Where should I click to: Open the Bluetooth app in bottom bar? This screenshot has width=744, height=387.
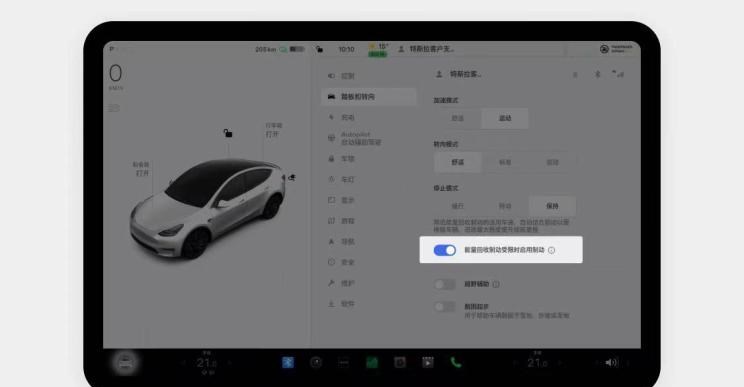tap(288, 363)
